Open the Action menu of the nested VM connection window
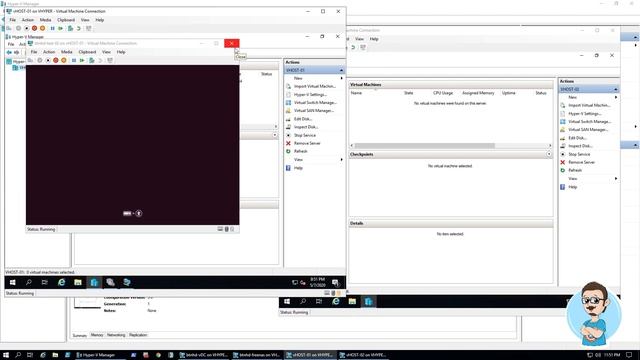This screenshot has width=640, height=360. pyautogui.click(x=49, y=52)
